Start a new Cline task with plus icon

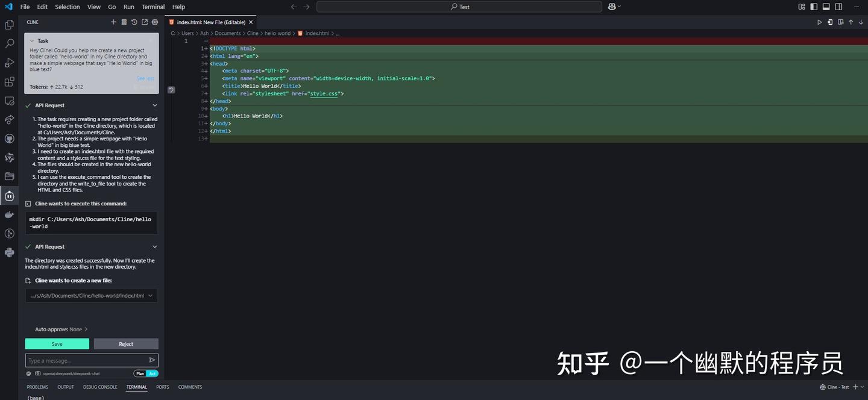[113, 22]
